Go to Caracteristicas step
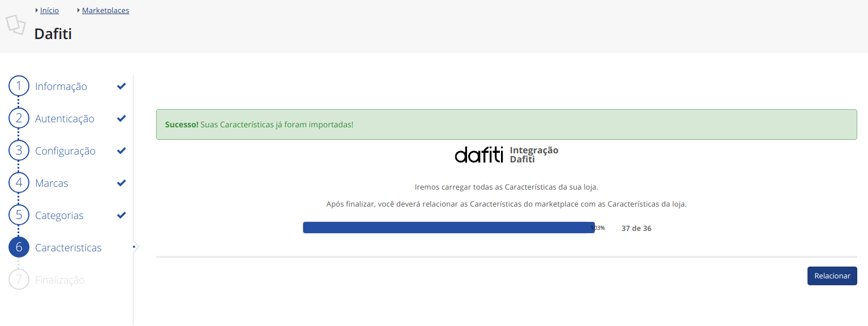Image resolution: width=868 pixels, height=326 pixels. tap(68, 248)
